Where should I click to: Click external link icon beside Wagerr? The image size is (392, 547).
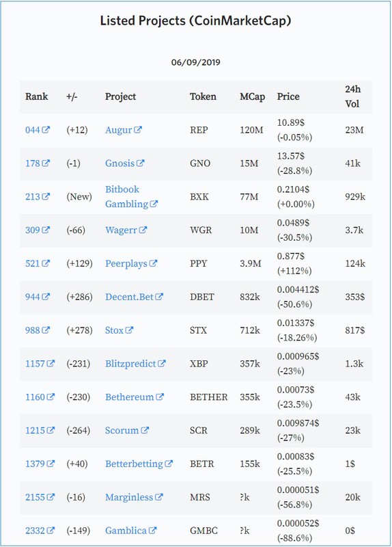click(x=143, y=230)
